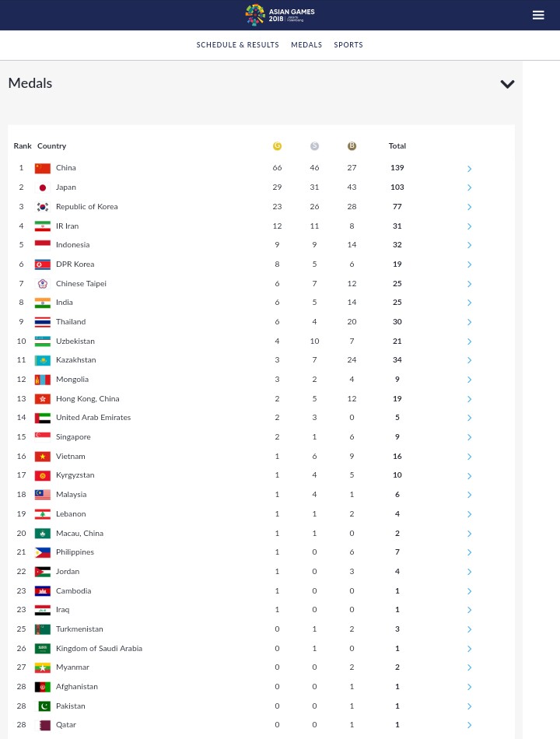Screen dimensions: 560x739
Task: Click the silver medal column icon
Action: coord(314,146)
